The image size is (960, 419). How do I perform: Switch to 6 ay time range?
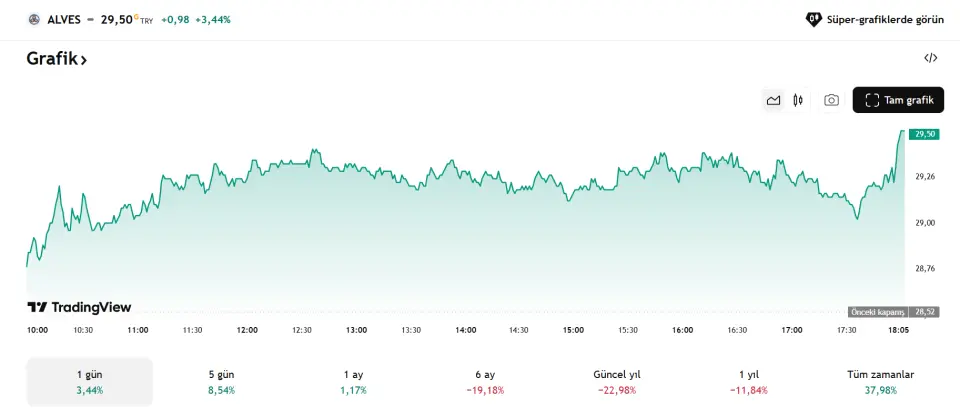(x=485, y=382)
